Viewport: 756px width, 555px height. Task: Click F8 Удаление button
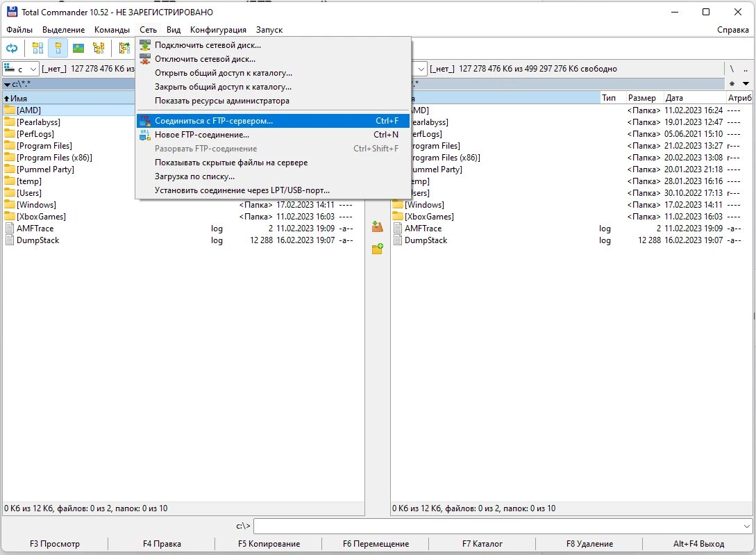coord(589,543)
